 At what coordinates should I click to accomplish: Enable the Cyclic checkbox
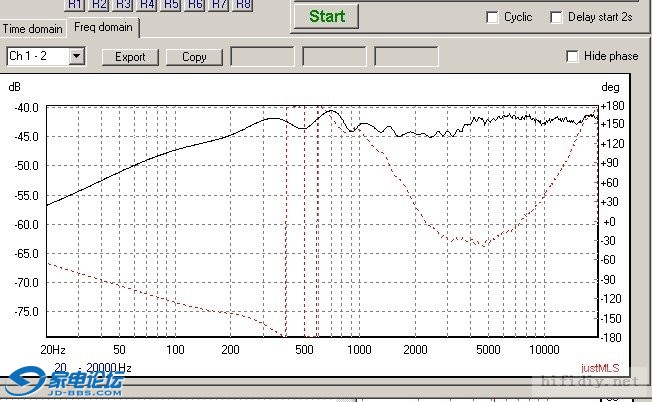tap(492, 17)
